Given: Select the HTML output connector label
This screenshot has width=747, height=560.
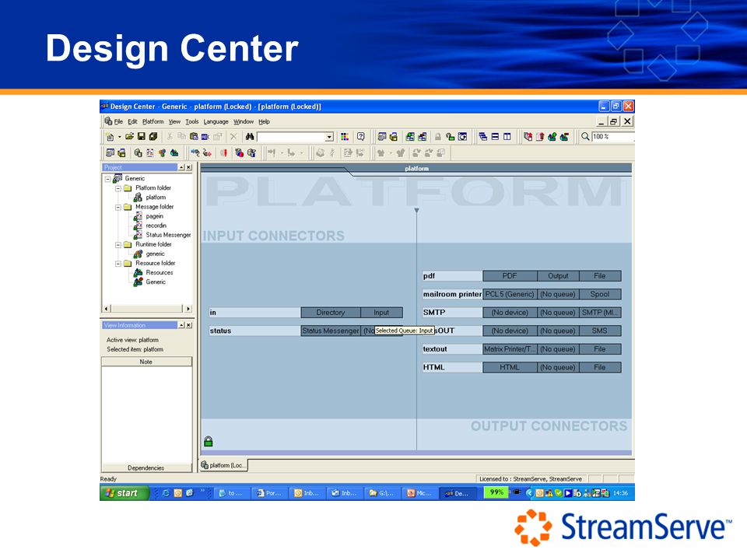Looking at the screenshot, I should pyautogui.click(x=453, y=367).
